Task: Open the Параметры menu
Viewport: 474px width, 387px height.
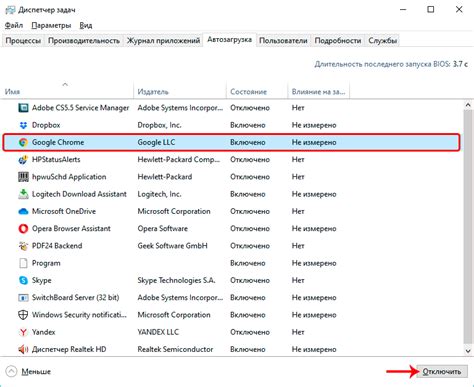Action: click(51, 25)
